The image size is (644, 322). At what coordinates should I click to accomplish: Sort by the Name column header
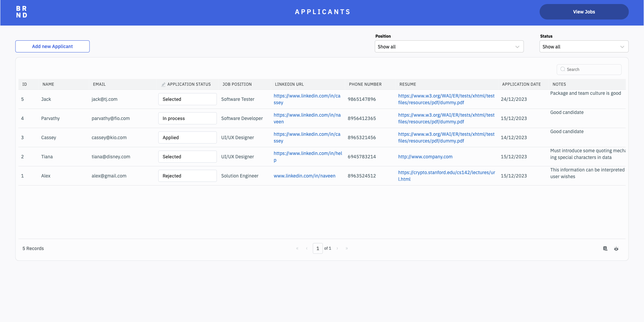pos(48,84)
